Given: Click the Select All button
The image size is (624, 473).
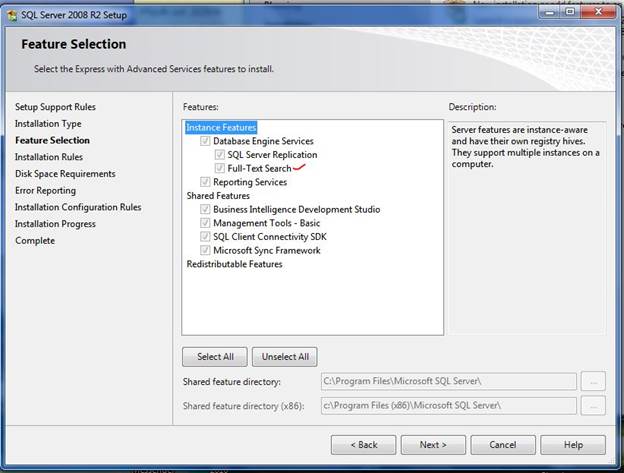Looking at the screenshot, I should coord(215,356).
